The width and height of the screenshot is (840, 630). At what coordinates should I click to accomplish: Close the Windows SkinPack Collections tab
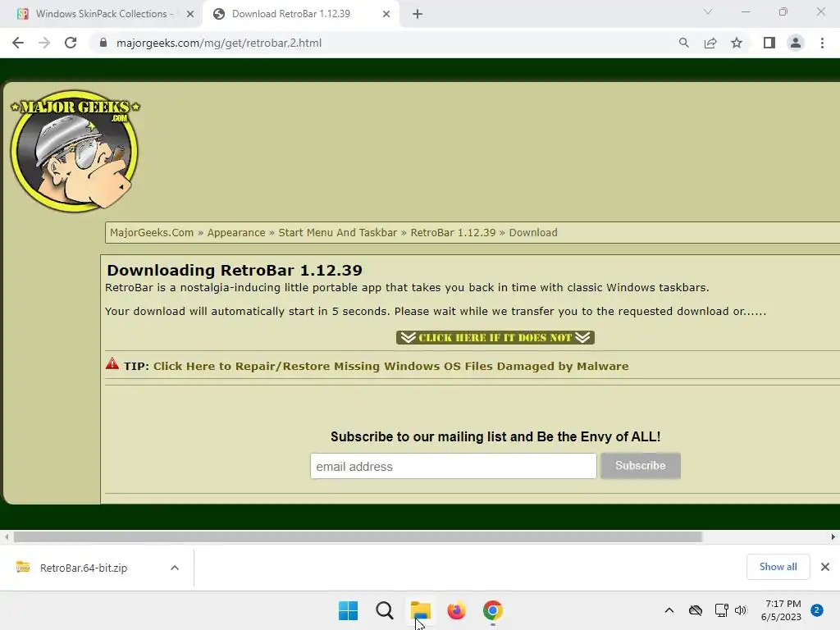[190, 14]
